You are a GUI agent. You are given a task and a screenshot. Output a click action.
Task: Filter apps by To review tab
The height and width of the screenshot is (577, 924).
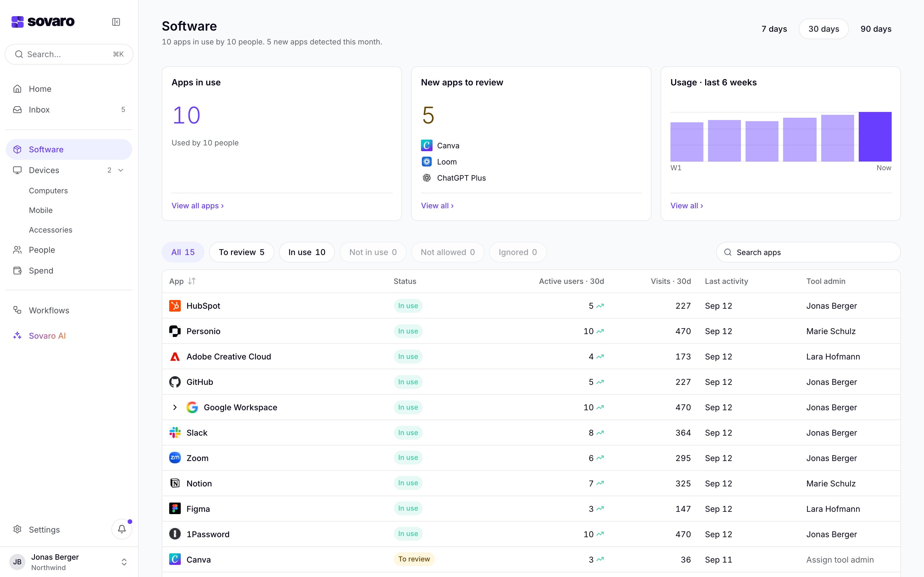coord(241,252)
